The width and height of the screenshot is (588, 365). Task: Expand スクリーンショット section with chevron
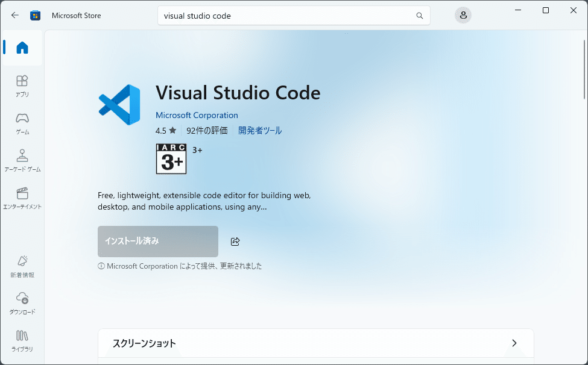[514, 343]
